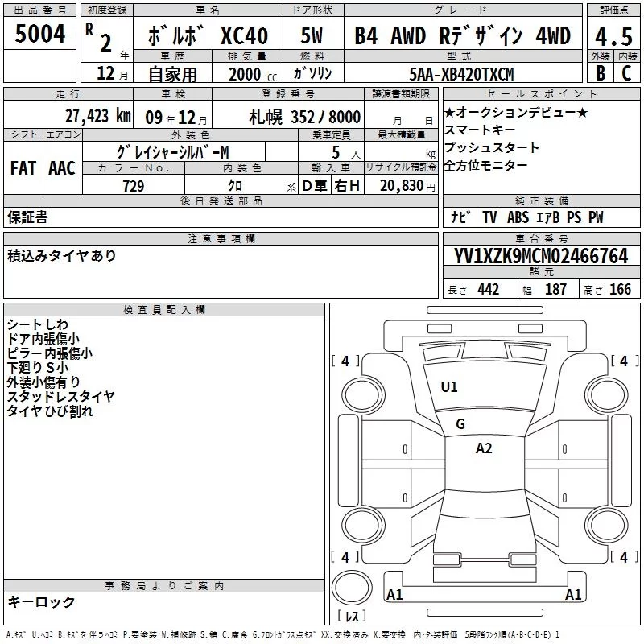Select the model code 5AA-XB420TXCM

(x=461, y=74)
